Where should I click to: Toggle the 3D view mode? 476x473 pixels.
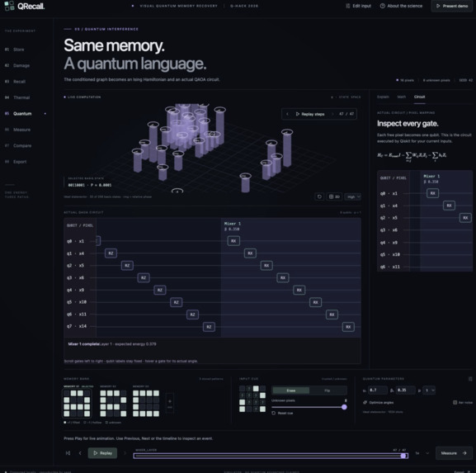coord(334,196)
